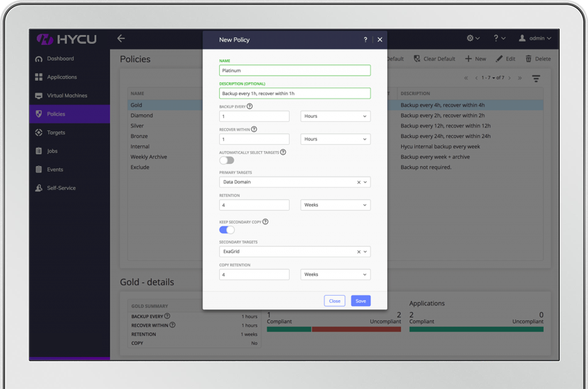Open Recover Within Hours unit dropdown

pos(335,139)
